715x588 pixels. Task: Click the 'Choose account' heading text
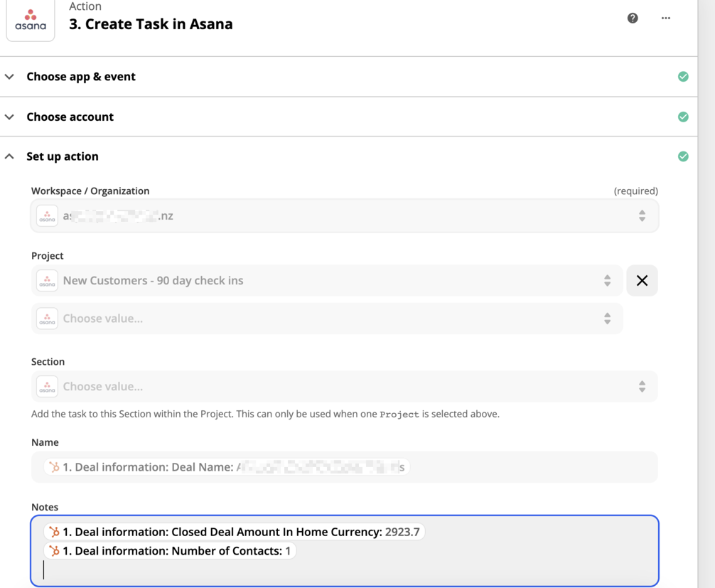click(70, 117)
